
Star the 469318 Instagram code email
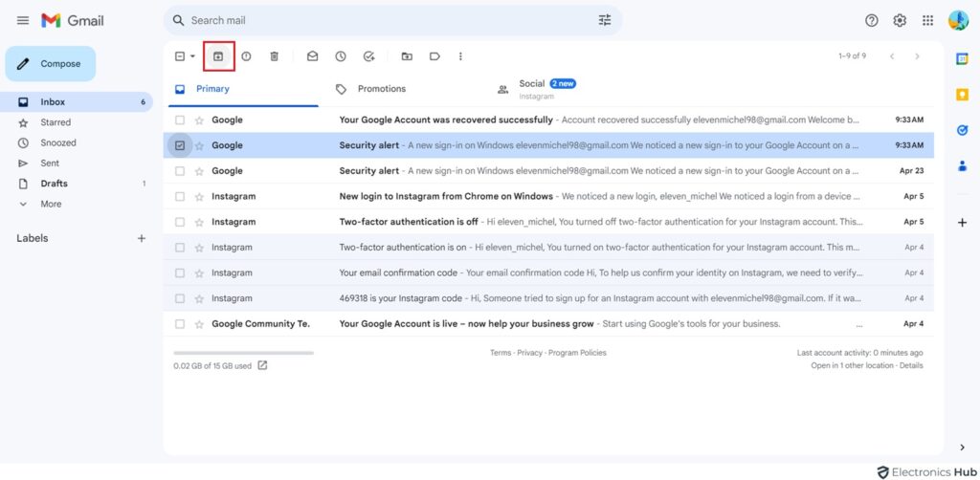[199, 299]
